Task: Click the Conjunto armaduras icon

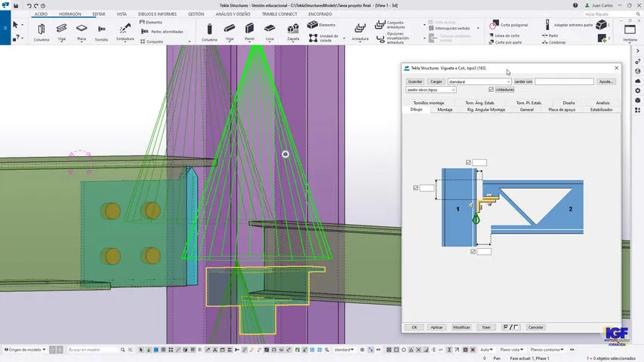Action: click(380, 25)
